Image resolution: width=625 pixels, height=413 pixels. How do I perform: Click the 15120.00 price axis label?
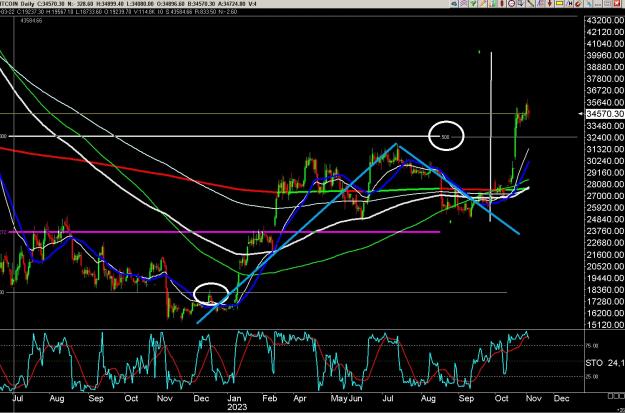[605, 325]
